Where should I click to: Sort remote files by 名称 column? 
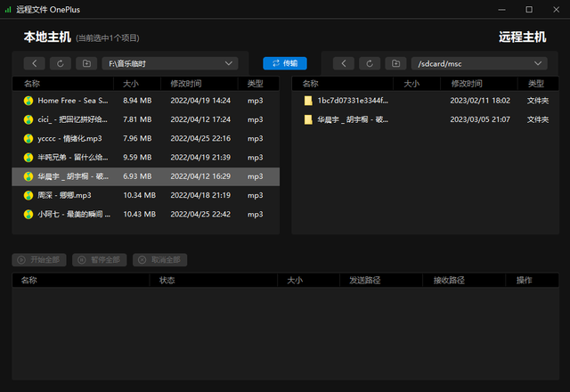[312, 83]
